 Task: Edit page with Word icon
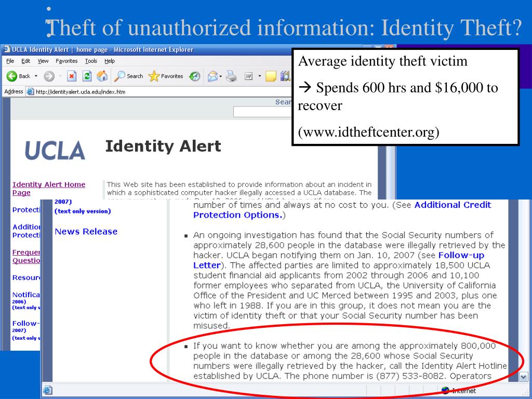pos(249,76)
